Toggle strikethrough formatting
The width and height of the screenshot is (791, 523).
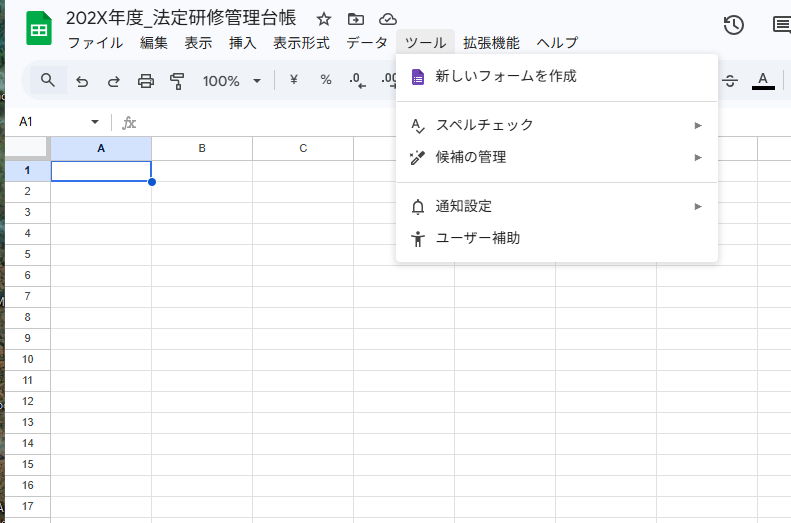tap(731, 81)
